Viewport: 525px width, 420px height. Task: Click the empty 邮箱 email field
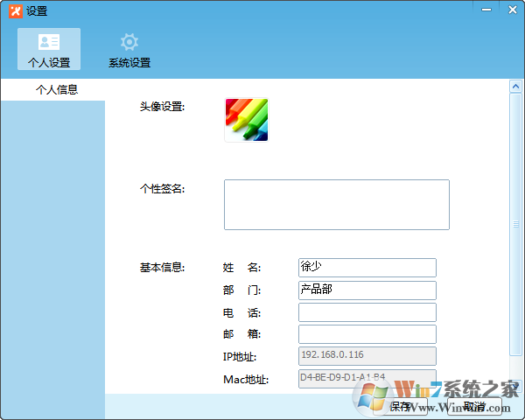367,334
